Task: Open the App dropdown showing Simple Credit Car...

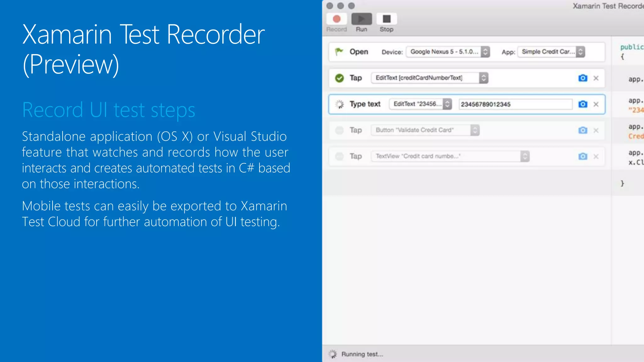Action: pos(551,52)
